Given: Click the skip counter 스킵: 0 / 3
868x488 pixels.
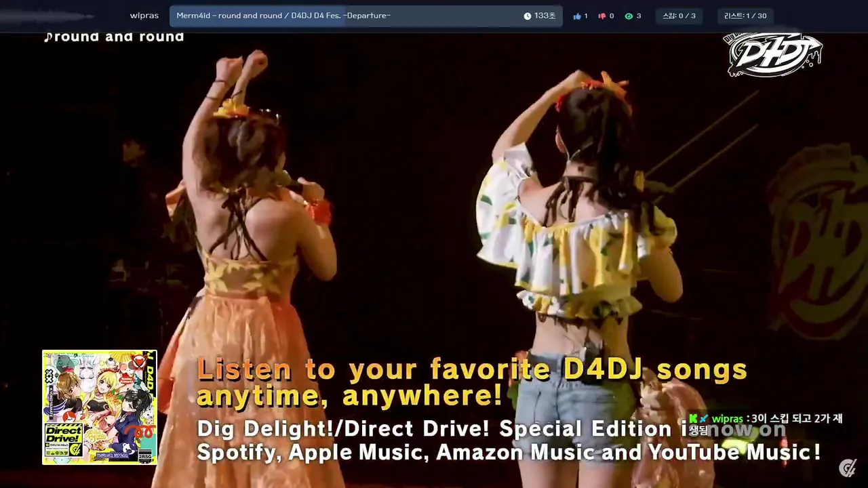Looking at the screenshot, I should [x=679, y=16].
